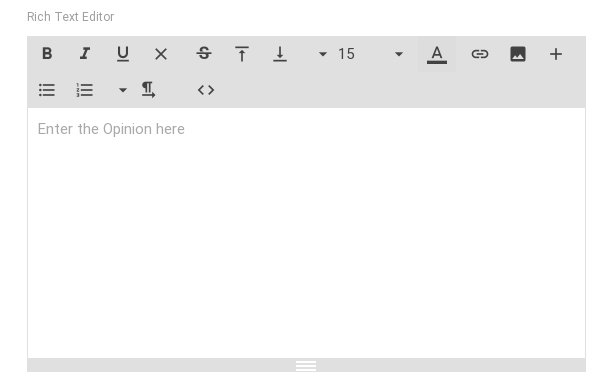Image resolution: width=616 pixels, height=391 pixels.
Task: Click into the Opinion text area
Action: pos(306,233)
